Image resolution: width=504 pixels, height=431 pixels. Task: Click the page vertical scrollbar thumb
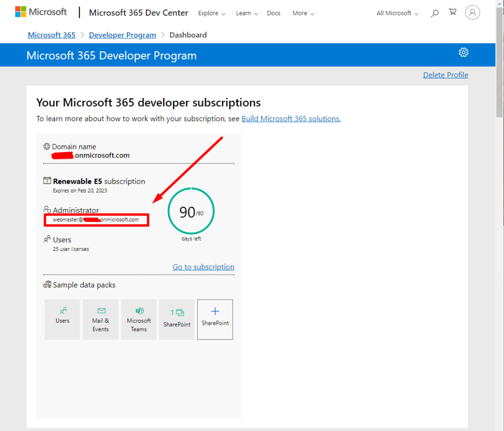click(500, 62)
